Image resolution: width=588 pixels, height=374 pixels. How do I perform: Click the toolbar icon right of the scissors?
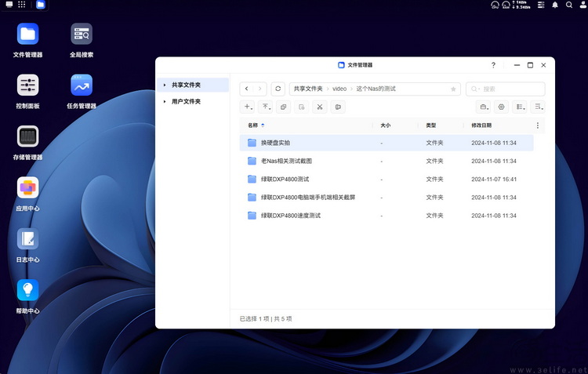(338, 107)
